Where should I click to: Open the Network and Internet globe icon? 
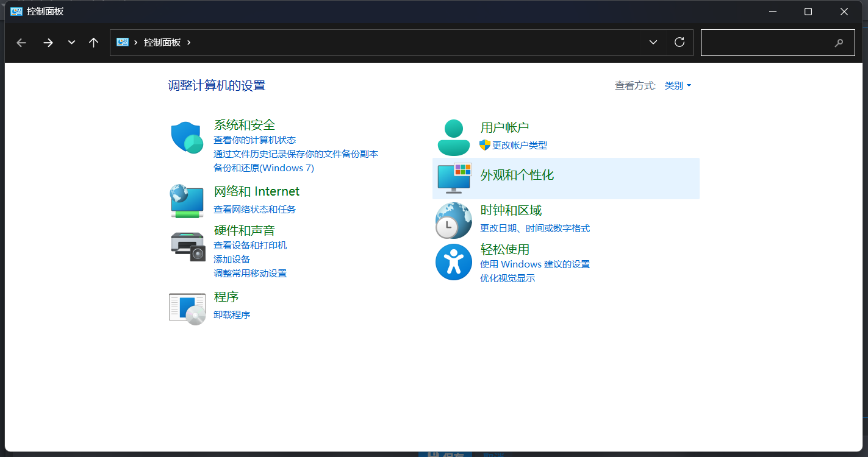click(x=187, y=200)
